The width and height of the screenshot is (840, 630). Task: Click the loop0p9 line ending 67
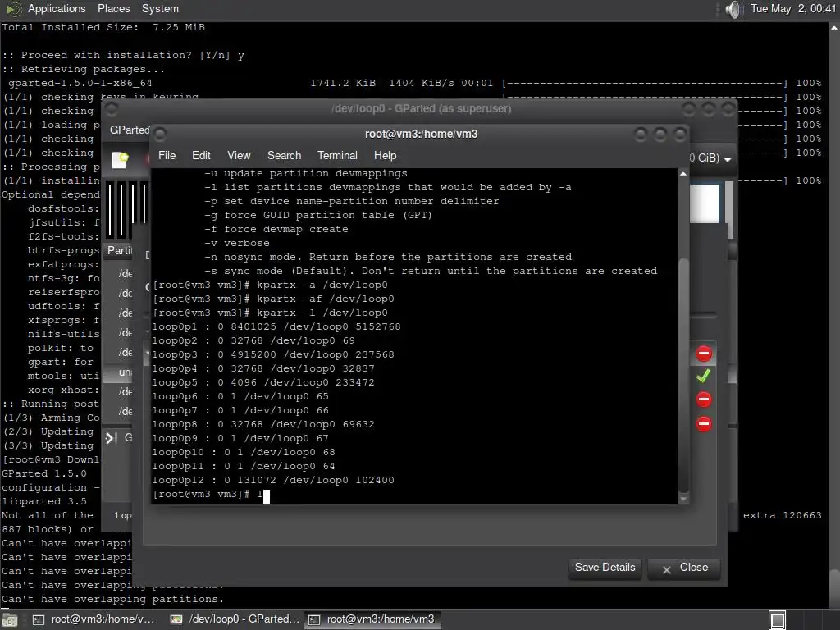click(x=240, y=438)
